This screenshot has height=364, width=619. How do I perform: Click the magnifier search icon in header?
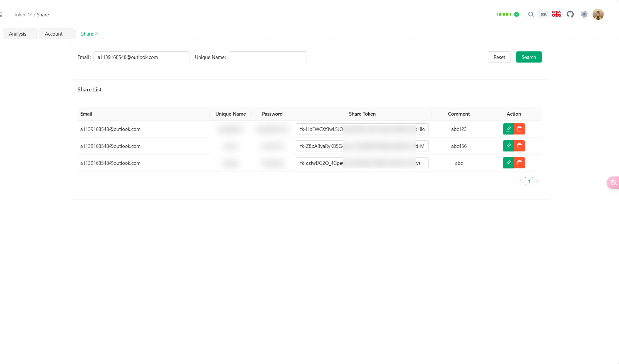(531, 14)
